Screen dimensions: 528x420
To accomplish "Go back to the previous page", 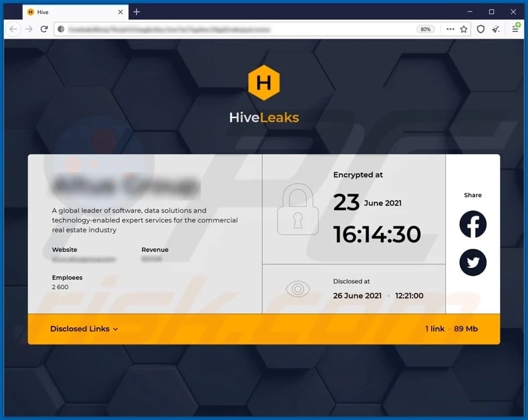I will click(13, 29).
